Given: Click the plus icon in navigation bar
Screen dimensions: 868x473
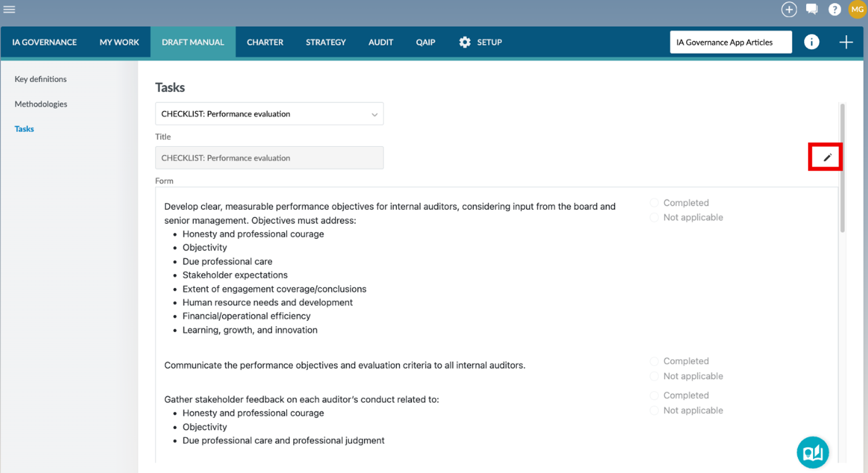Looking at the screenshot, I should point(846,42).
